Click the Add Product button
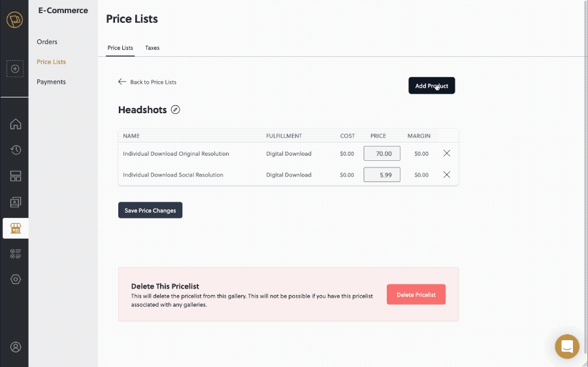Viewport: 588px width, 367px height. pos(431,86)
